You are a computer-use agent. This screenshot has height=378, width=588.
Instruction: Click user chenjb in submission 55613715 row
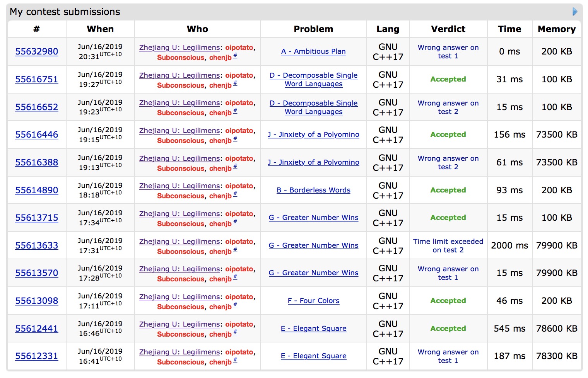tap(220, 224)
